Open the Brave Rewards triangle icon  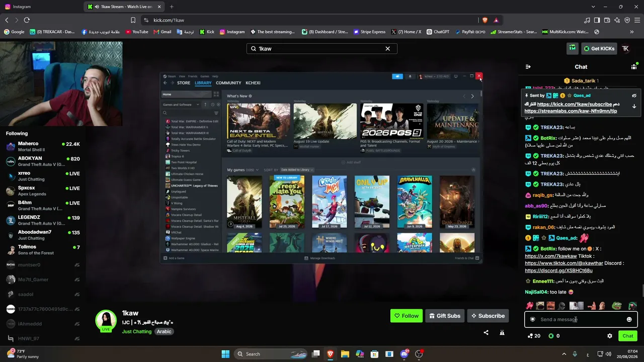(x=496, y=20)
